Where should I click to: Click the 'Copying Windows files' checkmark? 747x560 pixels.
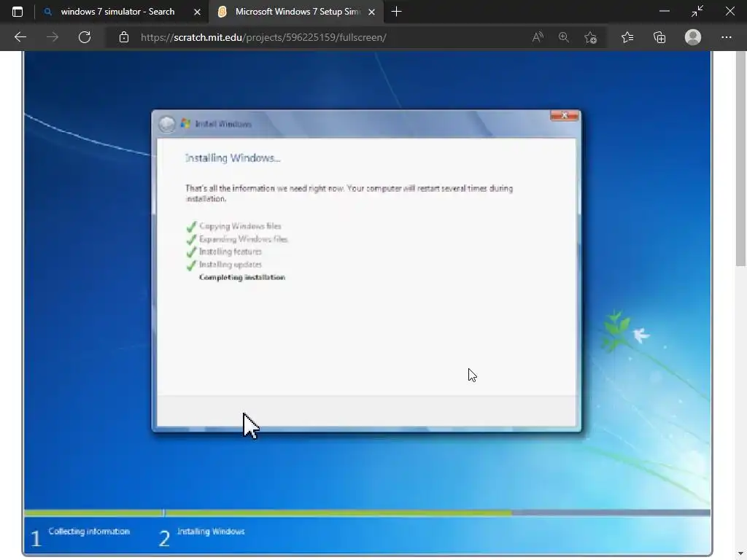[192, 227]
